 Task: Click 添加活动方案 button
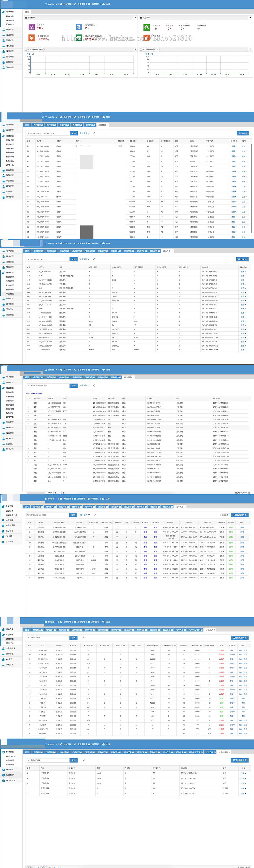[x=240, y=515]
